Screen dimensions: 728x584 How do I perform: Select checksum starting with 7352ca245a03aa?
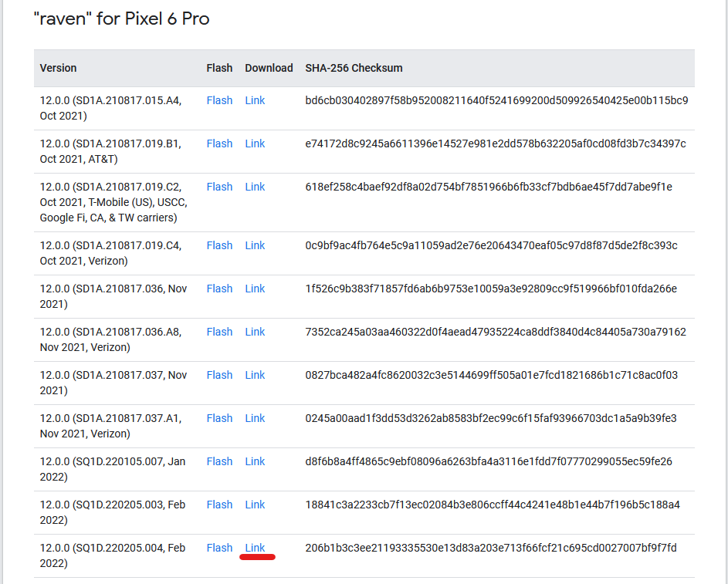click(496, 331)
